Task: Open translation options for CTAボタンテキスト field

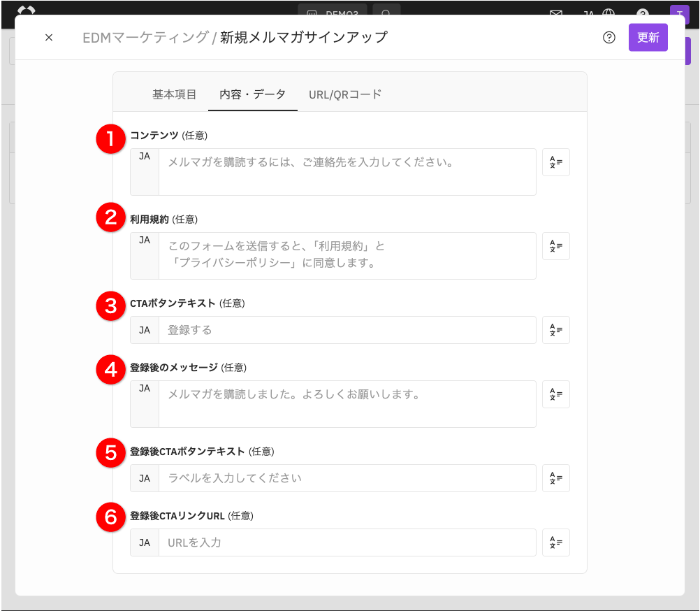Action: 556,330
